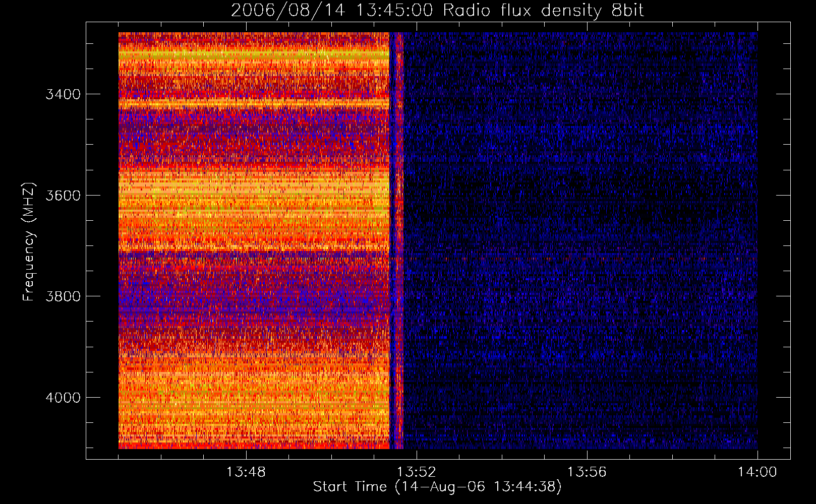Click the 13:52 time tick label

417,472
